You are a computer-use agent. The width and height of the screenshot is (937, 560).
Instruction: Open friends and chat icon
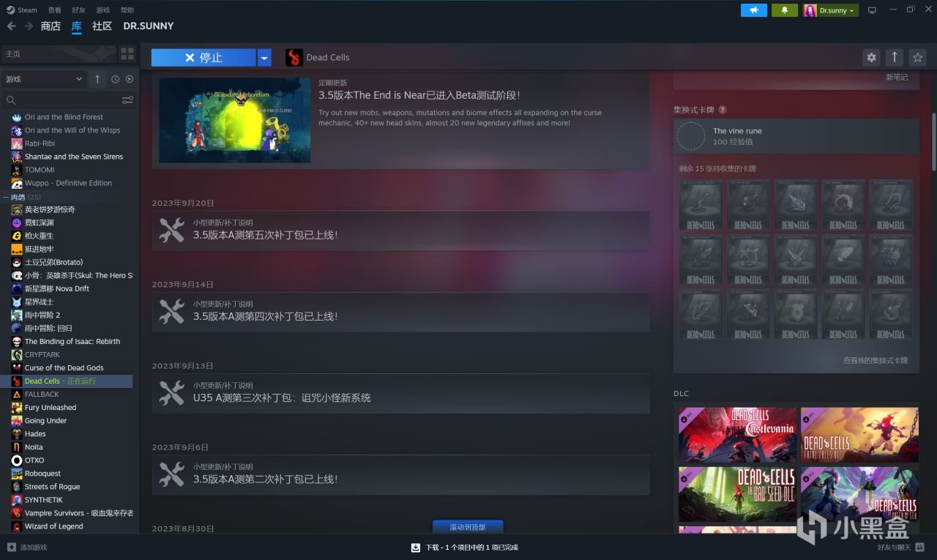click(x=920, y=547)
